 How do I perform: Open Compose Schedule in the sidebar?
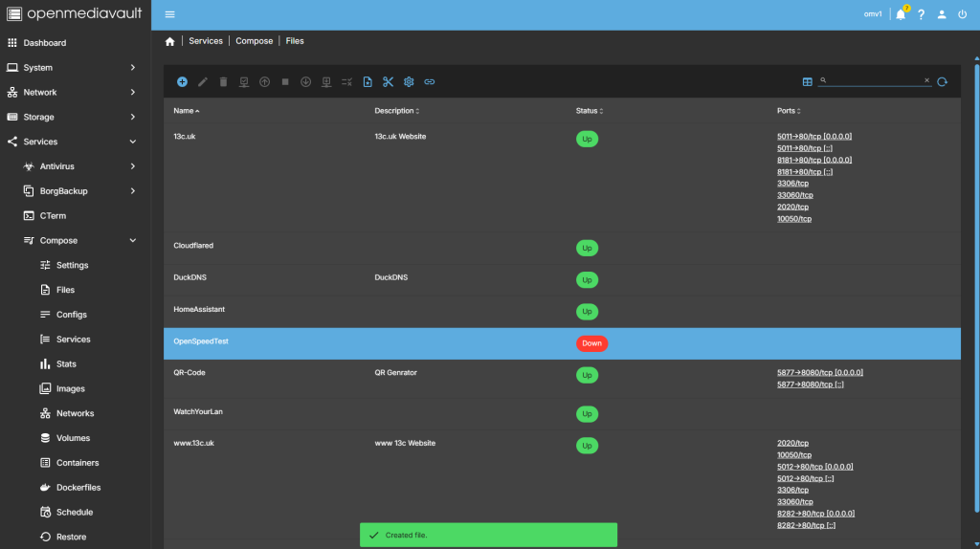[75, 512]
